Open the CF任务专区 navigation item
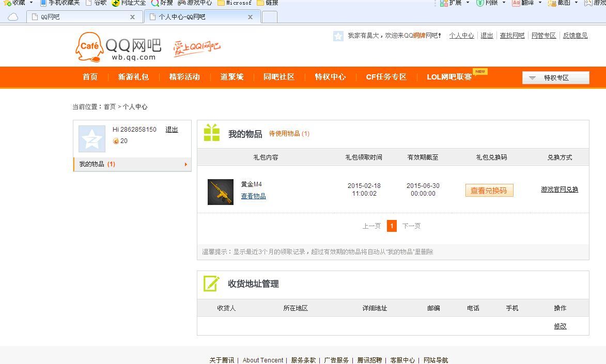 pyautogui.click(x=386, y=77)
